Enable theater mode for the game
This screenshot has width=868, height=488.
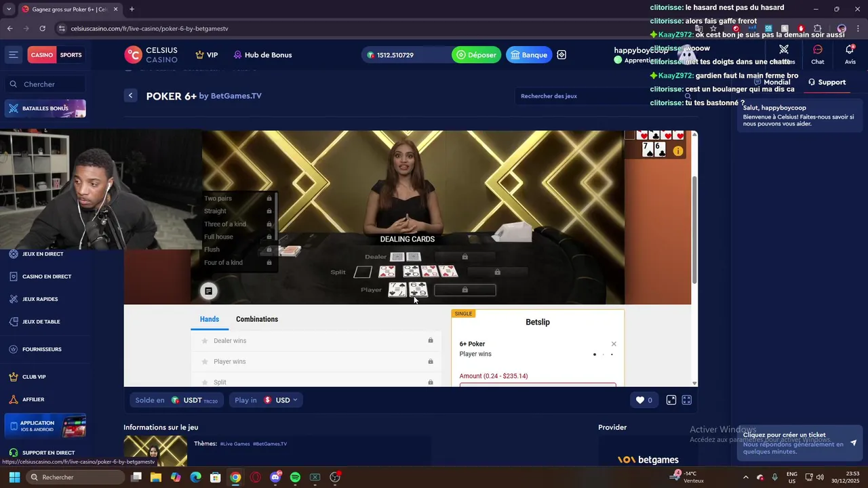pos(671,400)
